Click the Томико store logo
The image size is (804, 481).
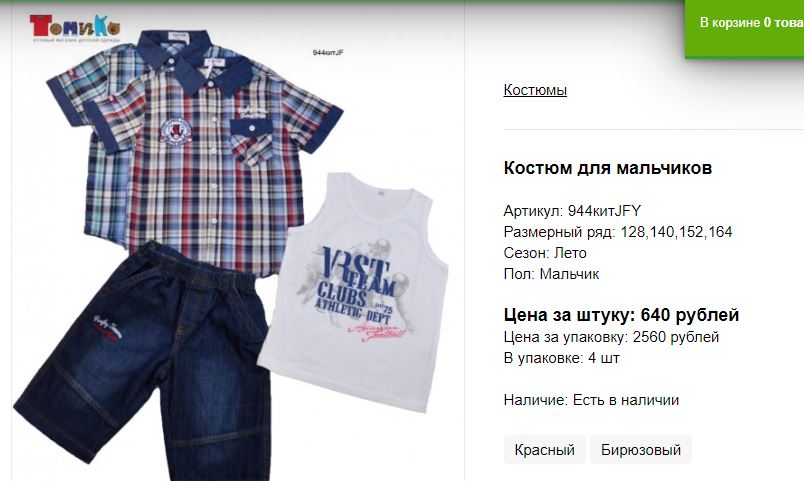(75, 29)
